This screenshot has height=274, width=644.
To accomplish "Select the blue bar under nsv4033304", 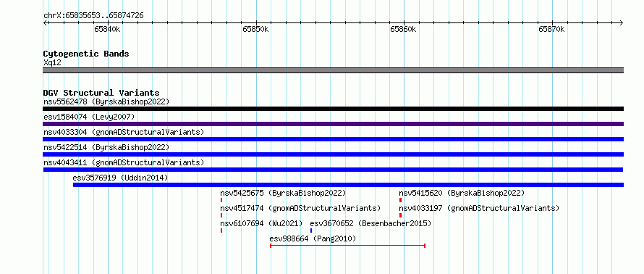I will 333,139.
